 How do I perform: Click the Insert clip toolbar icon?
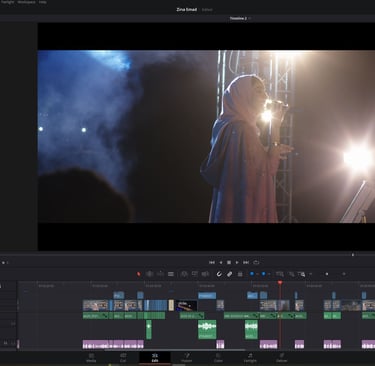tap(184, 274)
